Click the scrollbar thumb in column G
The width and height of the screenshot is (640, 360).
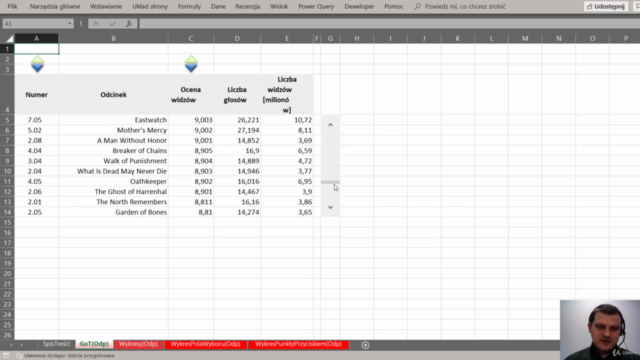coord(330,182)
